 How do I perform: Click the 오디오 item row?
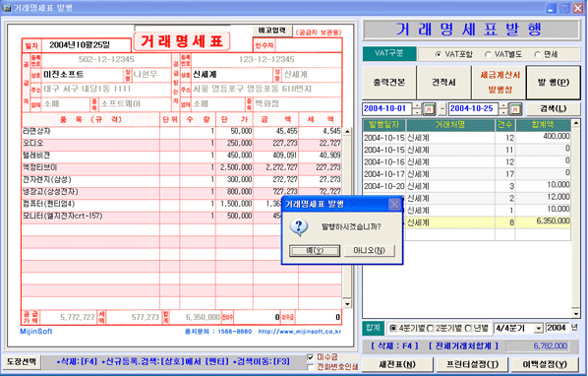(x=182, y=144)
